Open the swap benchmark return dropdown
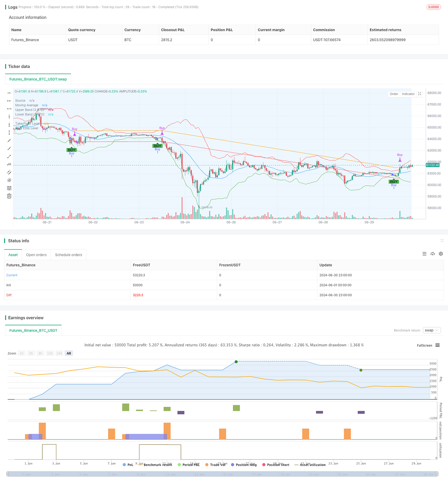 432,330
